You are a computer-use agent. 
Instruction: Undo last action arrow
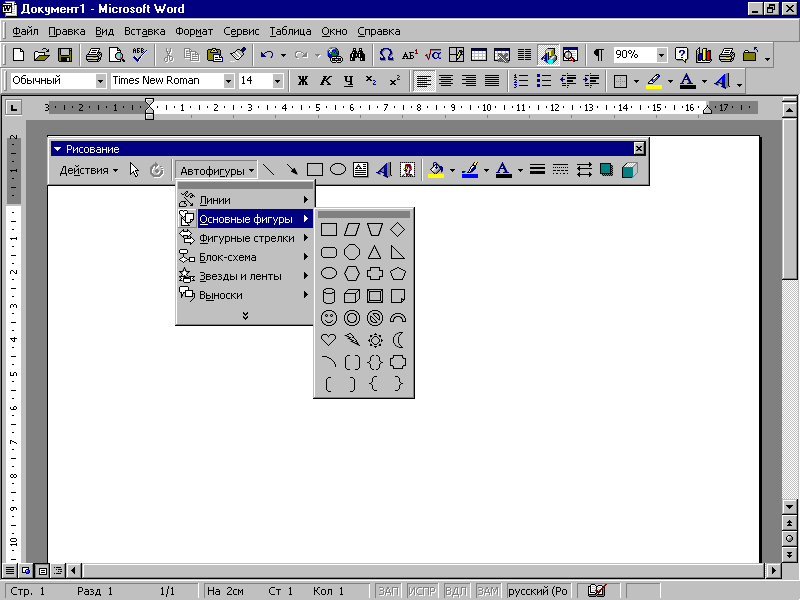[267, 55]
